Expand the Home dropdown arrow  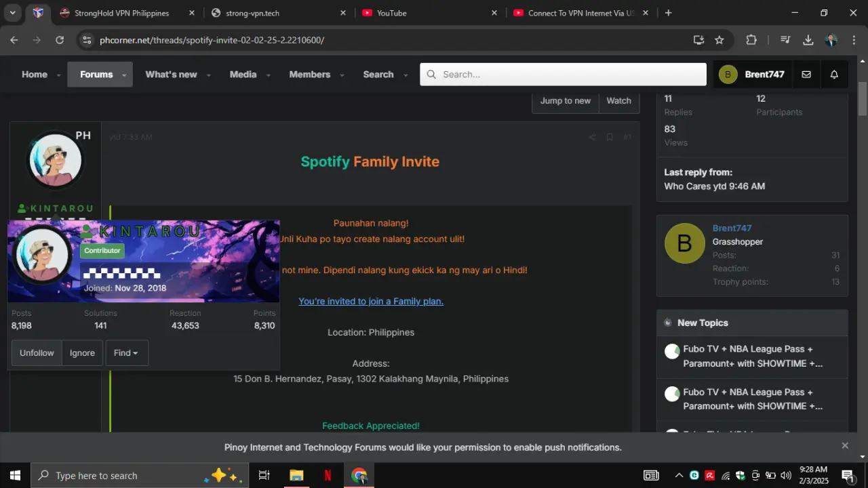point(59,75)
